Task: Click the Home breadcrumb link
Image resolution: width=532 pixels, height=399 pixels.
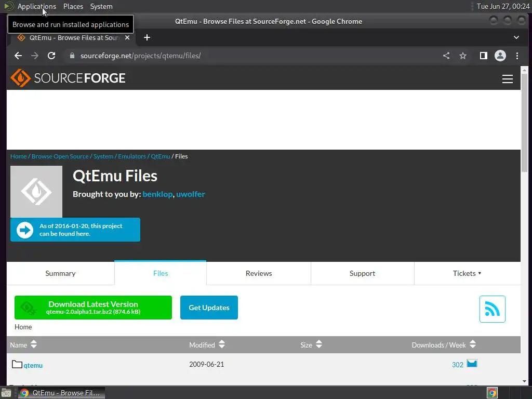Action: [x=18, y=156]
